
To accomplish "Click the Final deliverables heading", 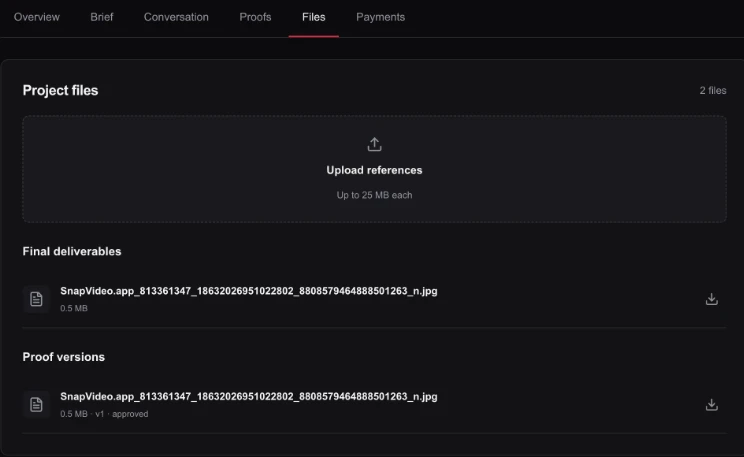I will [x=72, y=252].
